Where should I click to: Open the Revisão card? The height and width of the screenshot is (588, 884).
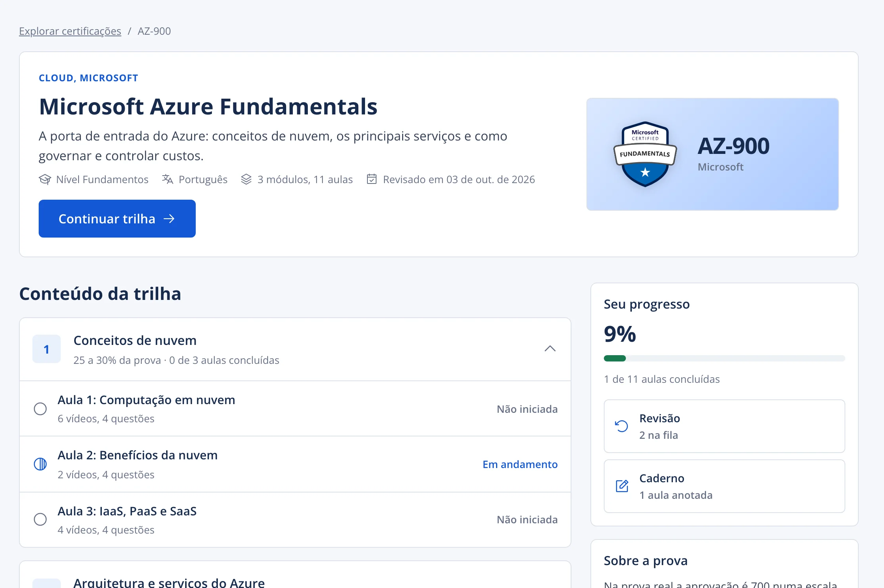click(725, 426)
